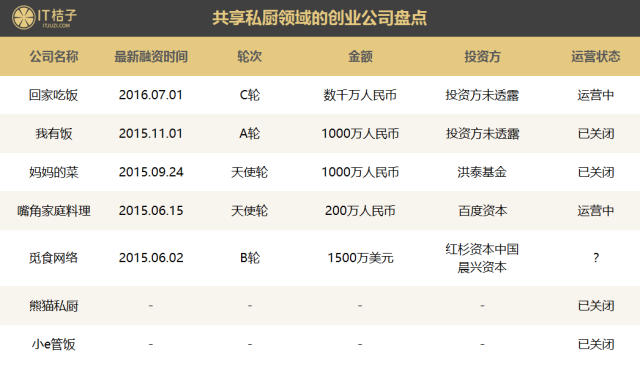Screen dimensions: 640x365
Task: Click the 运营状态 column header
Action: pos(596,56)
